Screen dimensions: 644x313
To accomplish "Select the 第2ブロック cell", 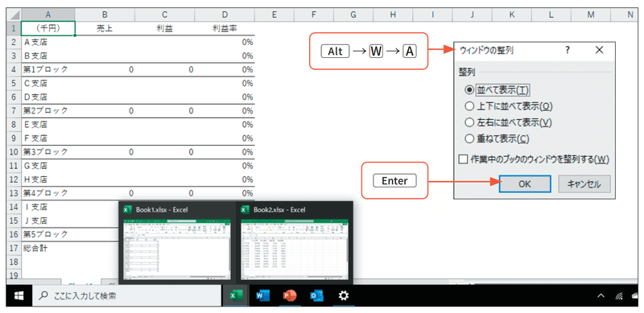I will [48, 110].
